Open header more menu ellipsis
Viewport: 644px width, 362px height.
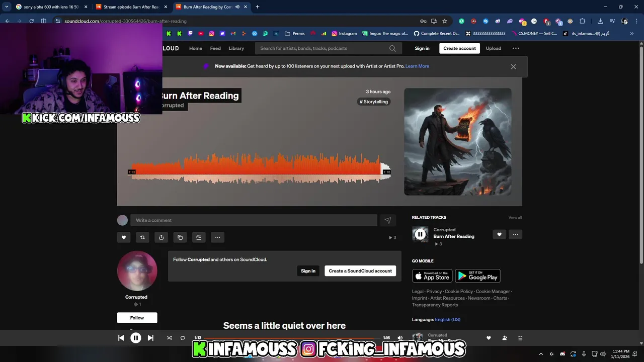pos(516,48)
